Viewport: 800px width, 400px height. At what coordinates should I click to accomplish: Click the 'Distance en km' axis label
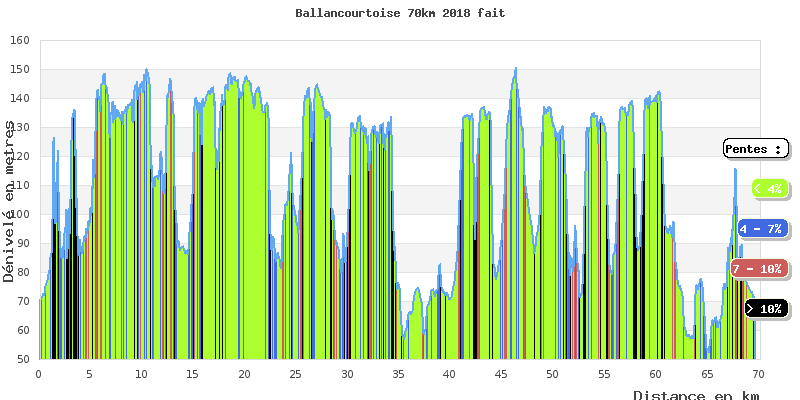[695, 395]
